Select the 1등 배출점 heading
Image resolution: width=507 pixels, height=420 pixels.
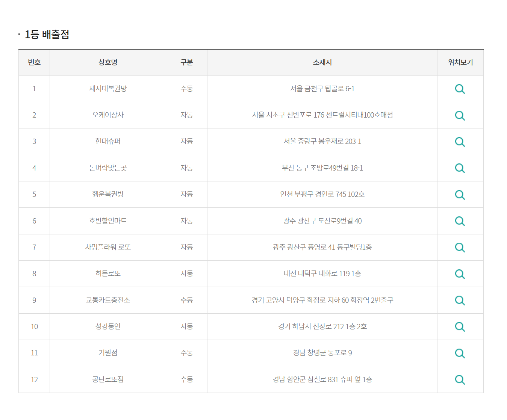(x=47, y=35)
